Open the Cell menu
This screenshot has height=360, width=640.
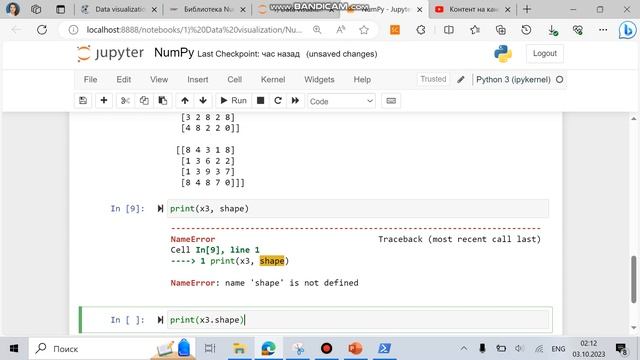(234, 80)
